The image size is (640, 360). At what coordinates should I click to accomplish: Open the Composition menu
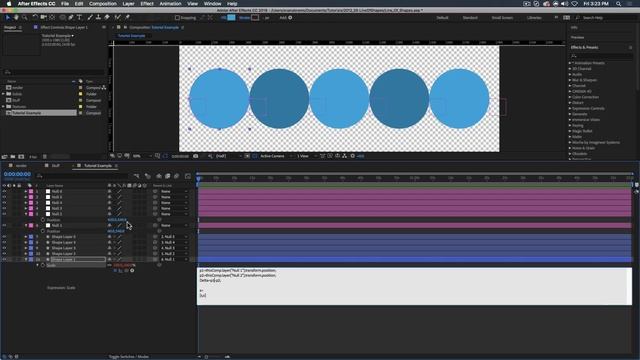[103, 4]
